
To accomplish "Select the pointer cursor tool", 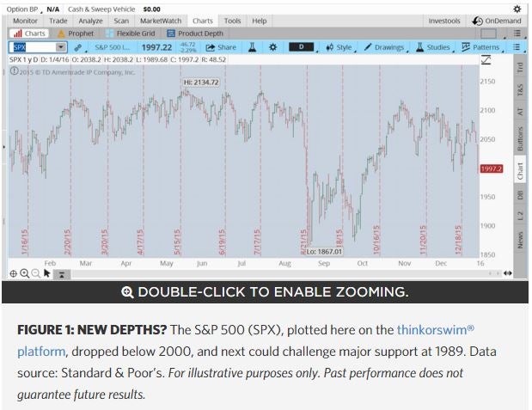I will coord(47,273).
